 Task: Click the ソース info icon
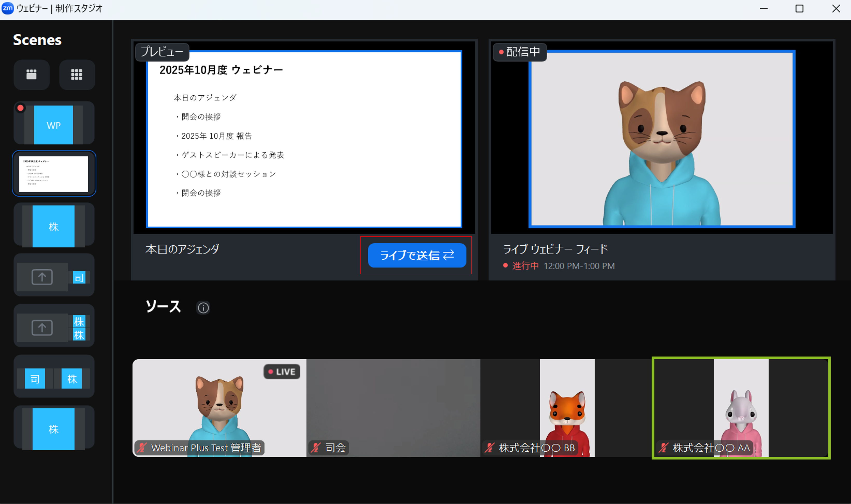[203, 308]
